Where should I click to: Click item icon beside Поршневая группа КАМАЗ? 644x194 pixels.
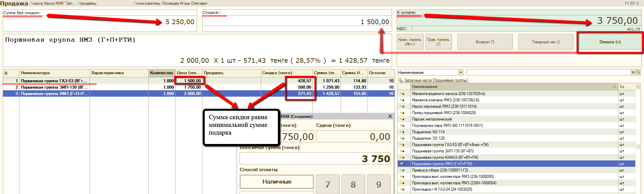(x=402, y=158)
